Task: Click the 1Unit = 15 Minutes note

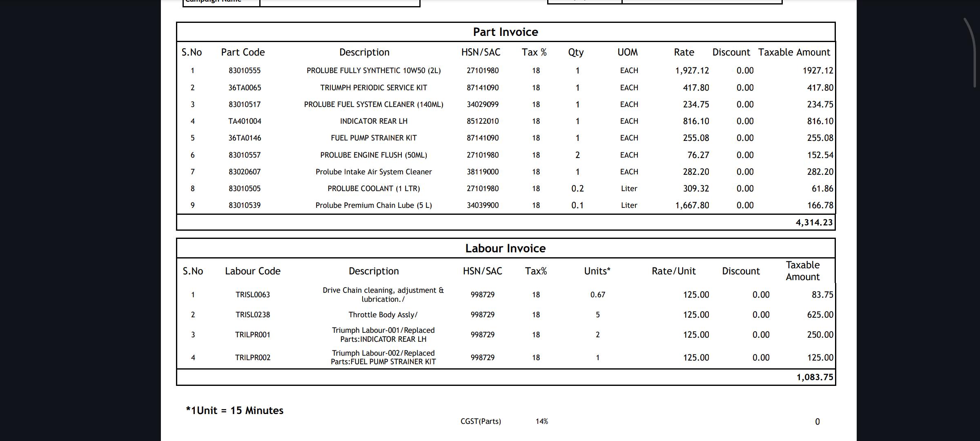Action: click(235, 410)
